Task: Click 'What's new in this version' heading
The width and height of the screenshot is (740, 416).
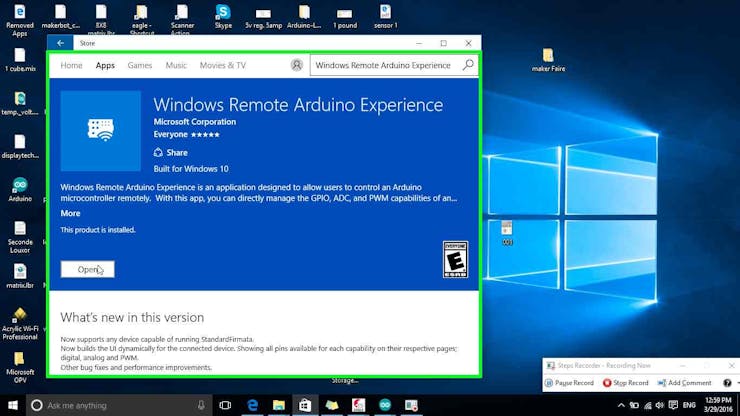Action: pyautogui.click(x=132, y=317)
